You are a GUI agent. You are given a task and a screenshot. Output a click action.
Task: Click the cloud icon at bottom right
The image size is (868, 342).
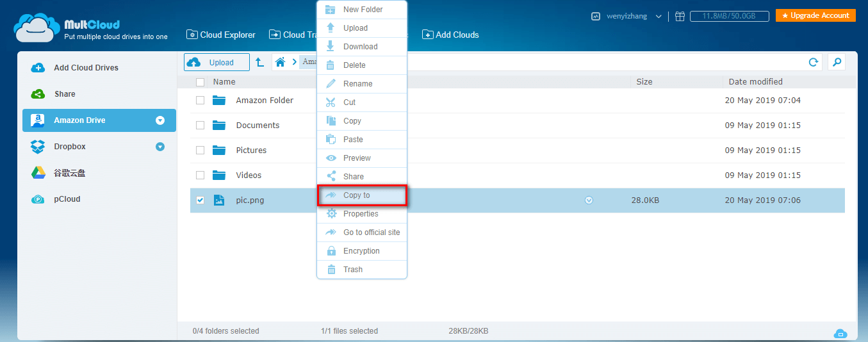(840, 333)
